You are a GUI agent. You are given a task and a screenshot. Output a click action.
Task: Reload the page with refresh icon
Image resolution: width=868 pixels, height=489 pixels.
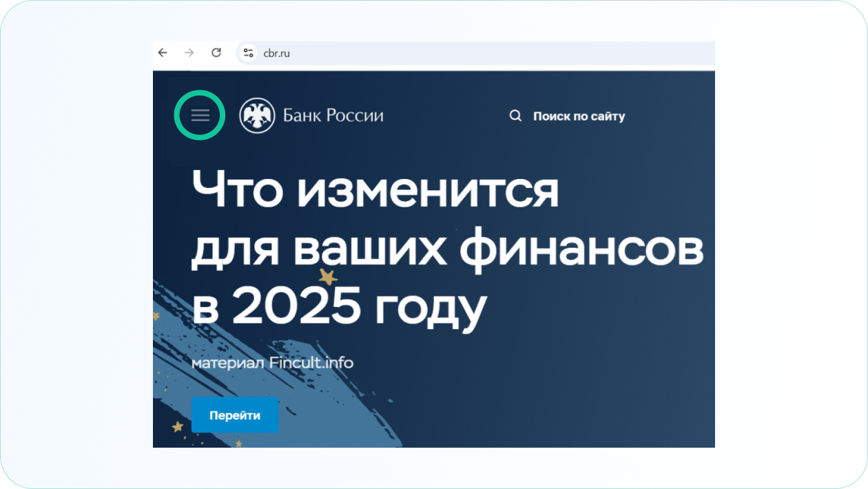click(x=216, y=53)
